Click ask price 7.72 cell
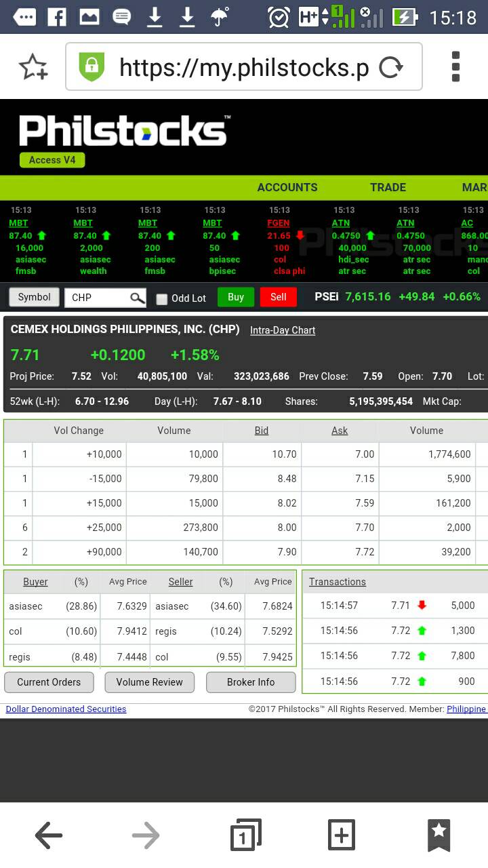 coord(340,552)
